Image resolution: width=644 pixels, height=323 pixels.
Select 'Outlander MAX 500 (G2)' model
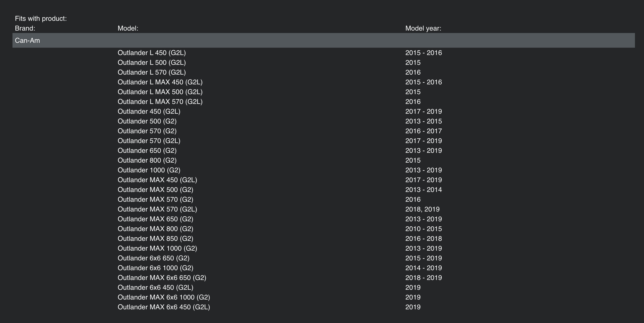(x=156, y=189)
